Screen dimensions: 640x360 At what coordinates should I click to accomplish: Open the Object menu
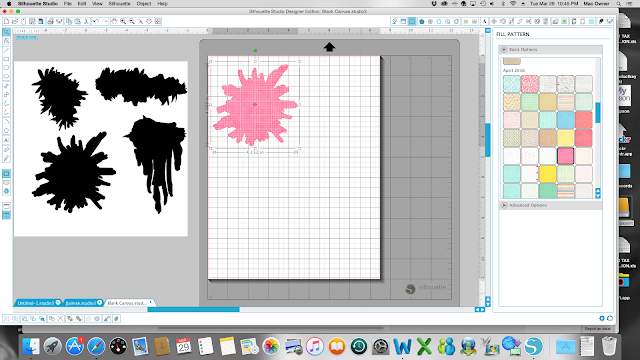(144, 3)
